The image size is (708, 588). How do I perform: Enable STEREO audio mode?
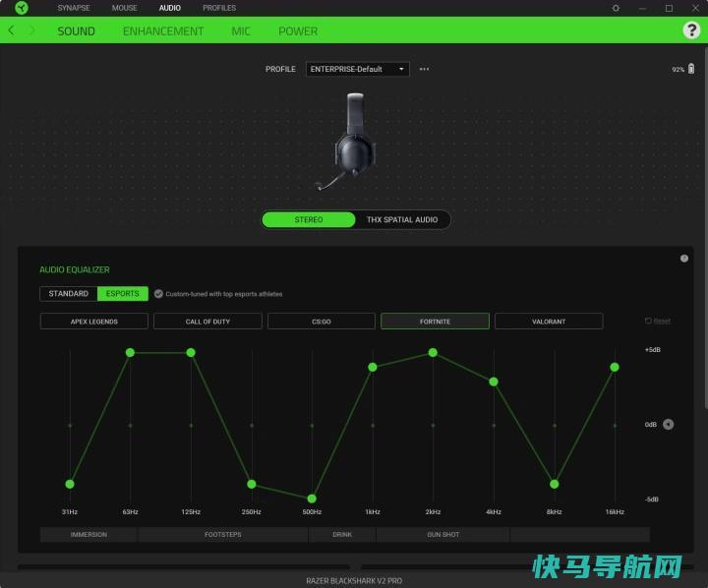309,219
